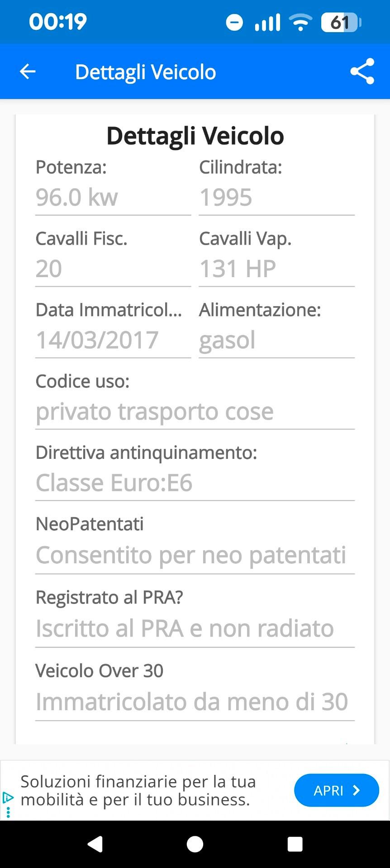Screen dimensions: 390x868
Task: Tap the ad choices triangle icon
Action: [x=8, y=797]
